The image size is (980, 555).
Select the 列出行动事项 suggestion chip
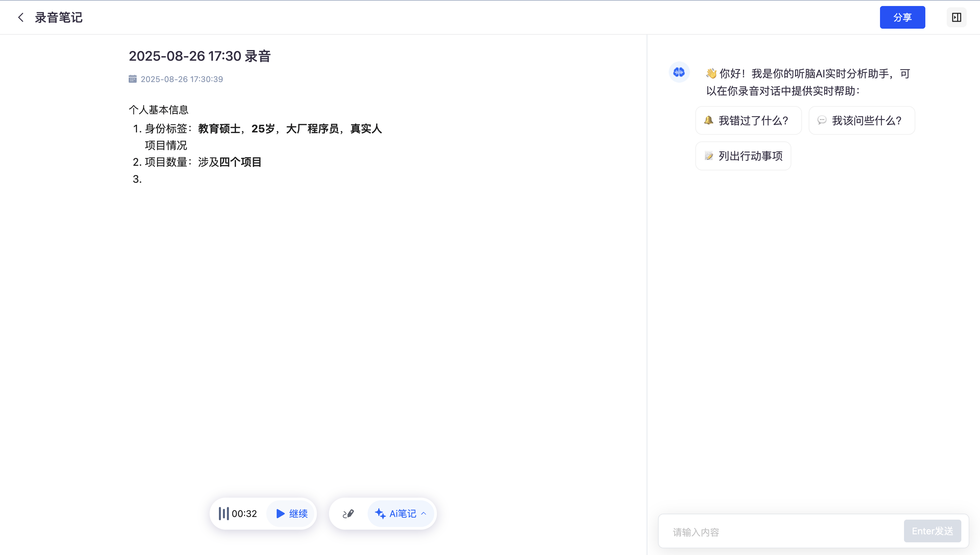(743, 156)
